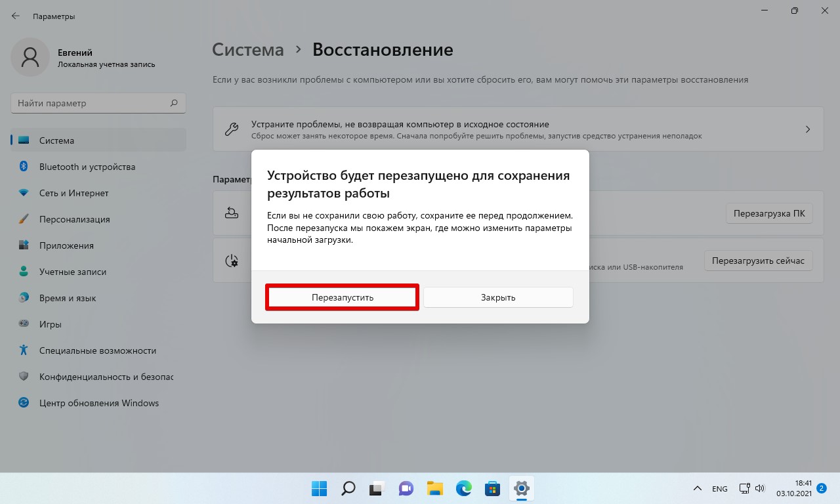The width and height of the screenshot is (840, 504).
Task: Click the Перезагрузить сейчас button
Action: pos(758,261)
